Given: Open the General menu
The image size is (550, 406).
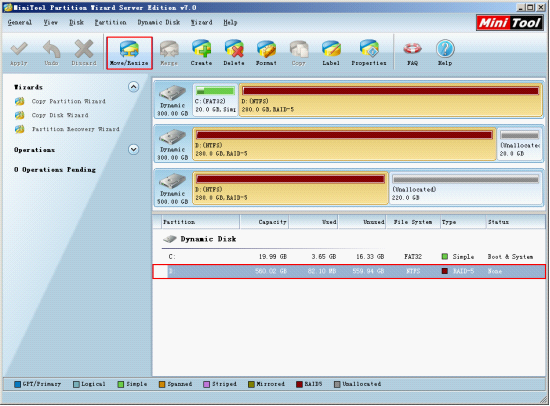Looking at the screenshot, I should (x=20, y=22).
